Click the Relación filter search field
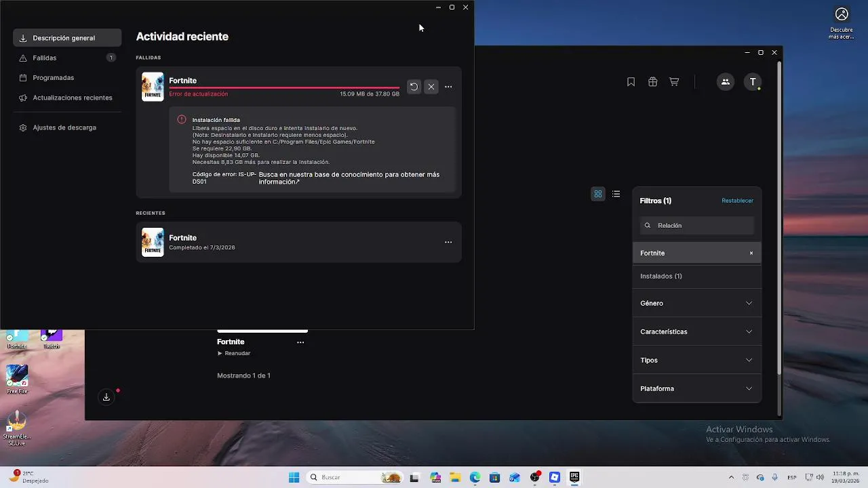The image size is (868, 488). 697,225
